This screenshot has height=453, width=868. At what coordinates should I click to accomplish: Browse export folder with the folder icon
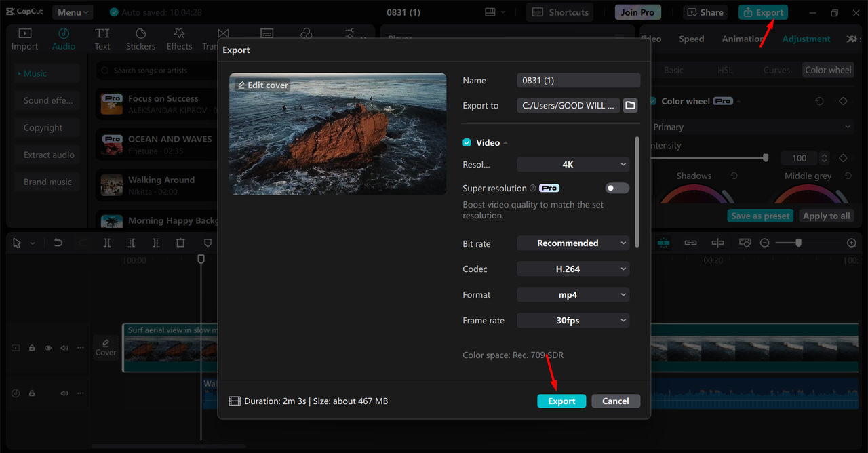click(x=630, y=105)
